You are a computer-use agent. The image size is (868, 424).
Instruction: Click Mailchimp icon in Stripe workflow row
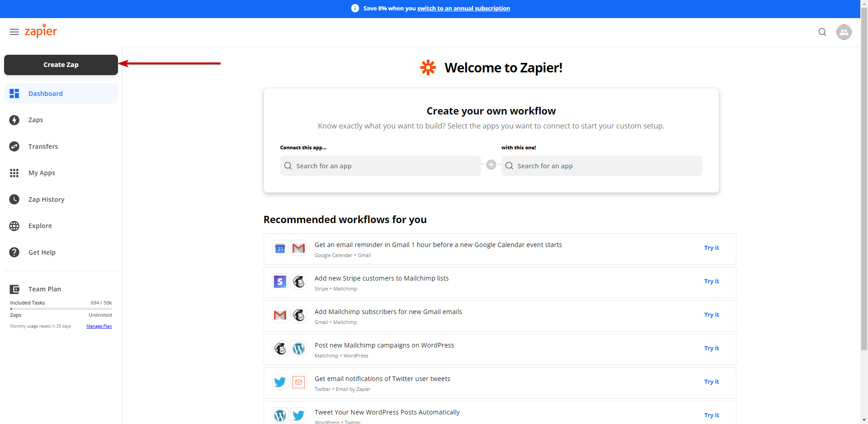298,281
